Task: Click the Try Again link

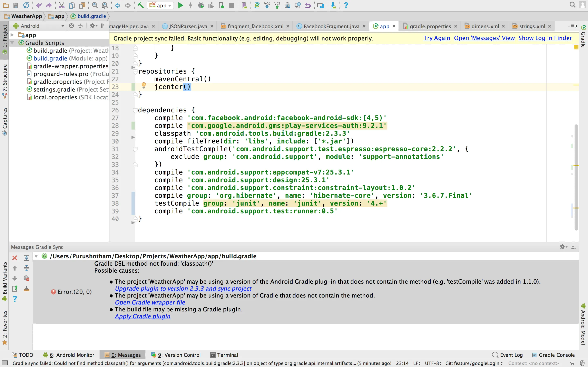Action: point(437,38)
